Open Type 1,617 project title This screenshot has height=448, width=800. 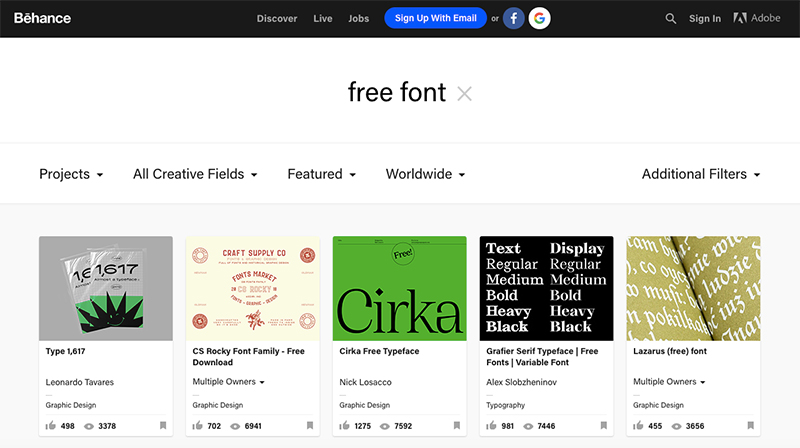tap(65, 351)
